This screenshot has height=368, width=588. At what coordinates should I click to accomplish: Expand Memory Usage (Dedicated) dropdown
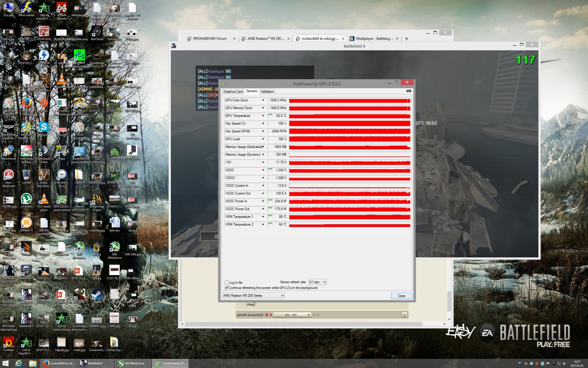click(263, 147)
